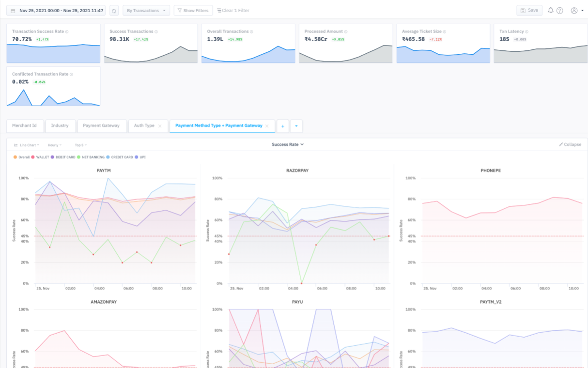Click info icon beside Transaction Success Rate
588x371 pixels.
click(x=67, y=31)
